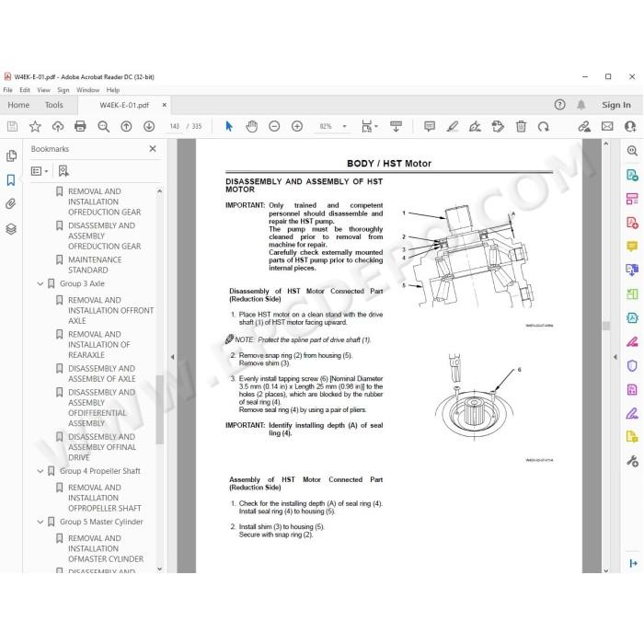This screenshot has width=644, height=644.
Task: Expand the right tools pane arrow
Action: pyautogui.click(x=615, y=357)
